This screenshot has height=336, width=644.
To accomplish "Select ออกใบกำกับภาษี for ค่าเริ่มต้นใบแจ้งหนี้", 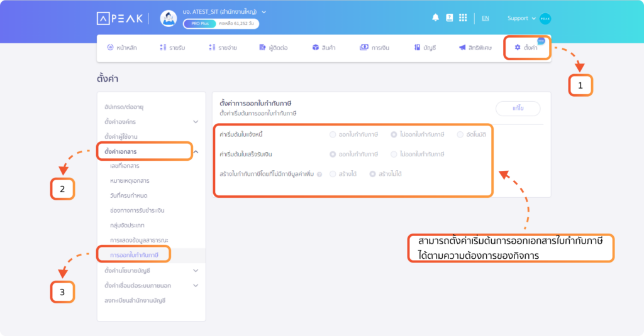I will point(333,134).
